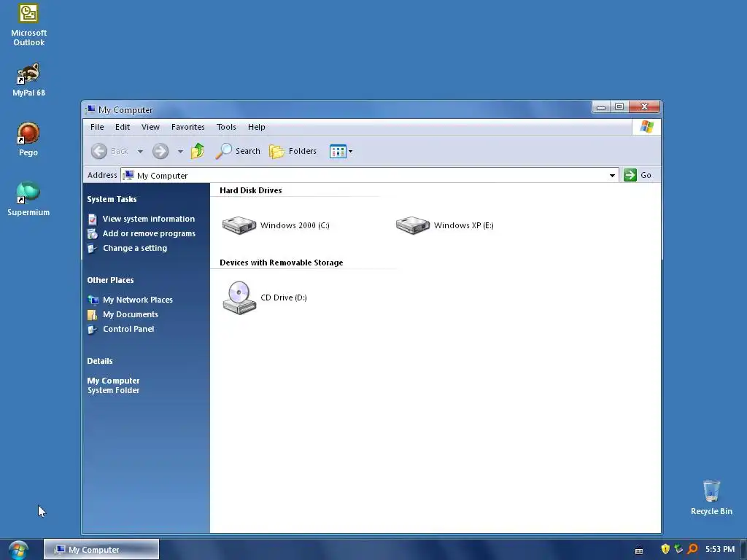Open the Search pane
The height and width of the screenshot is (560, 747).
click(238, 151)
